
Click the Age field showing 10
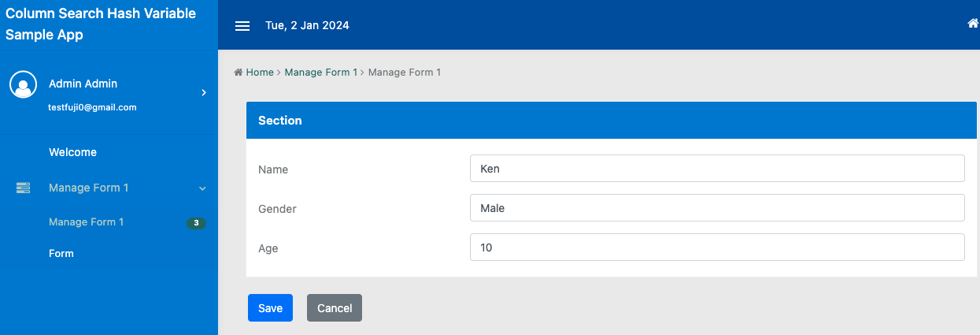point(716,248)
